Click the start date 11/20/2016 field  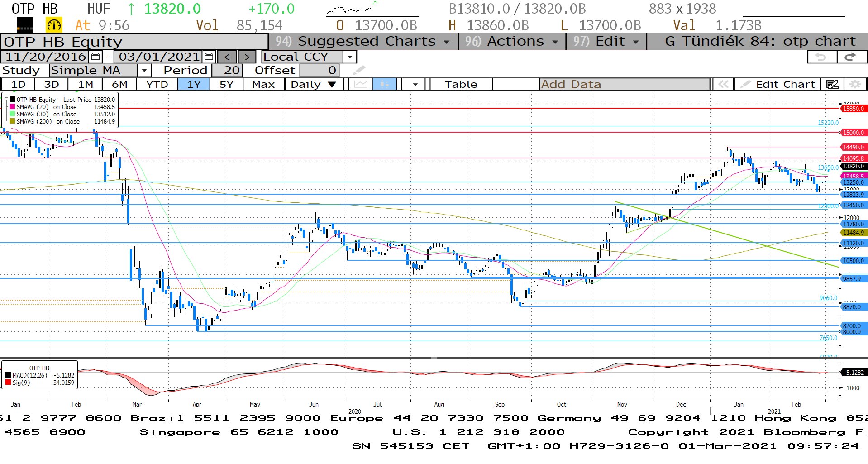(x=46, y=57)
